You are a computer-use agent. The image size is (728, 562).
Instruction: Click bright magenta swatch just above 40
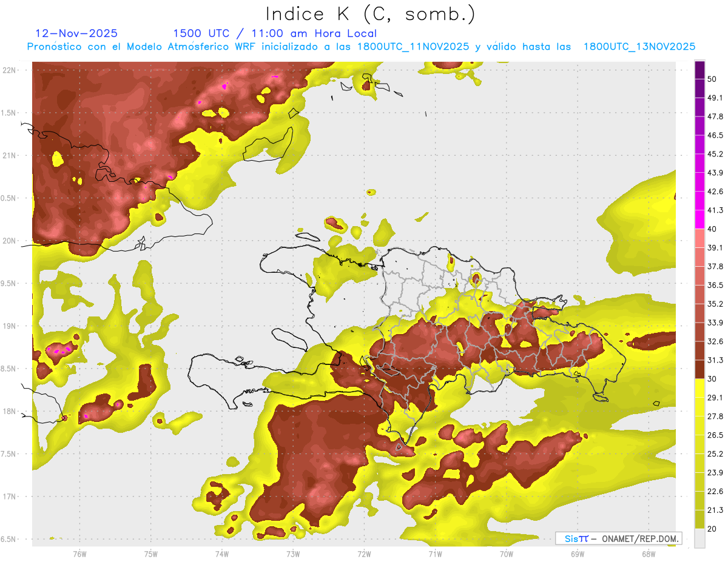tap(699, 220)
